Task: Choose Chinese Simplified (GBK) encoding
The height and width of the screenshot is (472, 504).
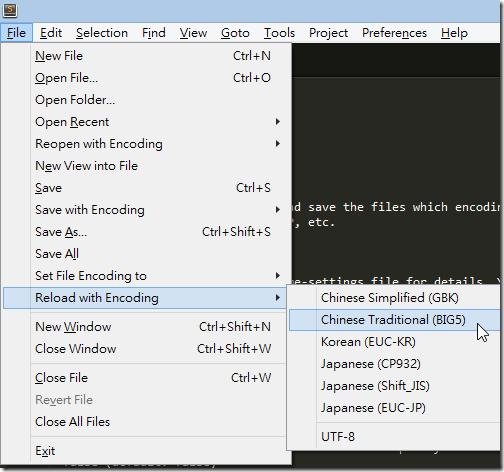Action: click(394, 298)
